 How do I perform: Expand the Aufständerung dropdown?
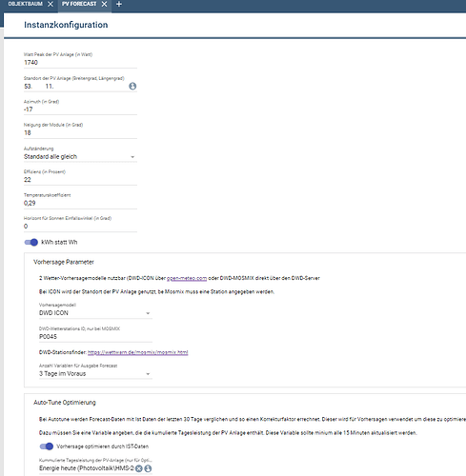[x=80, y=157]
